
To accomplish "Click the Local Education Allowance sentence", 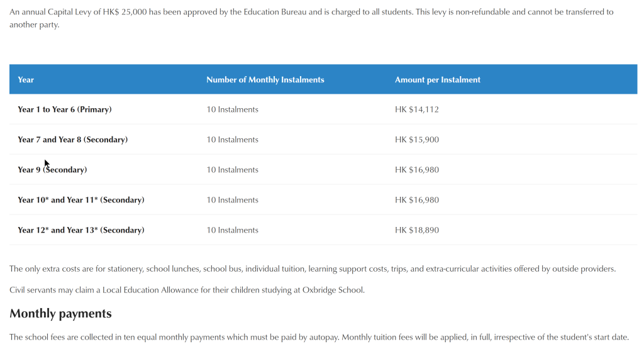I will pyautogui.click(x=187, y=290).
